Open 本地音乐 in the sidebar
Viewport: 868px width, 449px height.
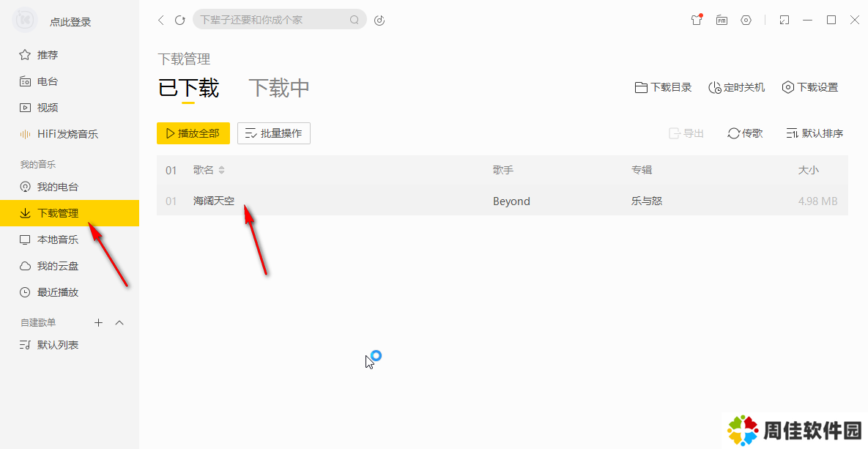tap(57, 240)
